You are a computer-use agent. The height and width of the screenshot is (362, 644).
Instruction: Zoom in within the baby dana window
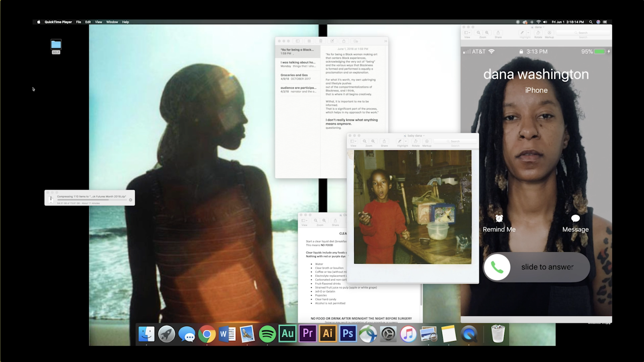pyautogui.click(x=373, y=141)
